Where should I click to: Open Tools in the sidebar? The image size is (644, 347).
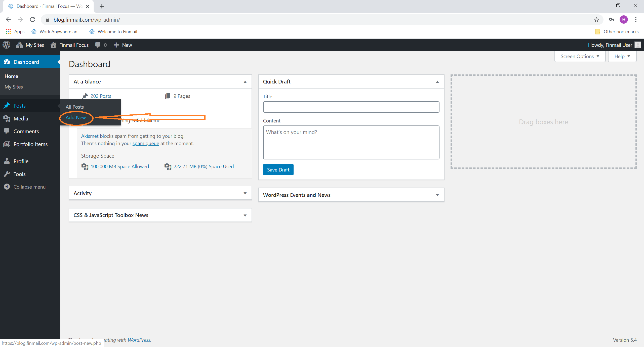[x=30, y=174]
